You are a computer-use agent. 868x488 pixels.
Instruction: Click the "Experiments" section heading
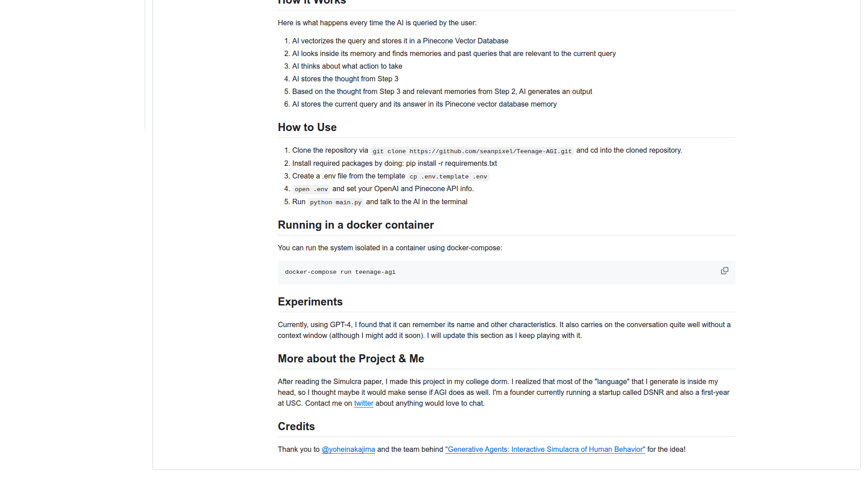click(x=310, y=302)
